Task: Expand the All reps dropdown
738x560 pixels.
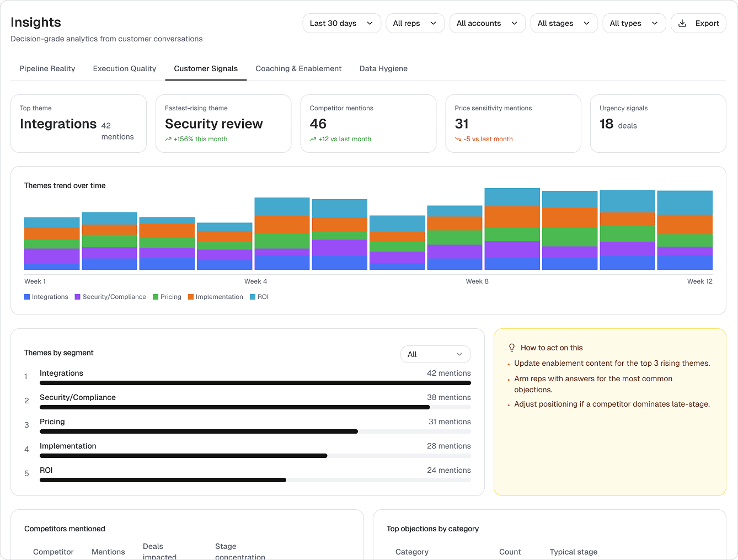Action: point(415,23)
